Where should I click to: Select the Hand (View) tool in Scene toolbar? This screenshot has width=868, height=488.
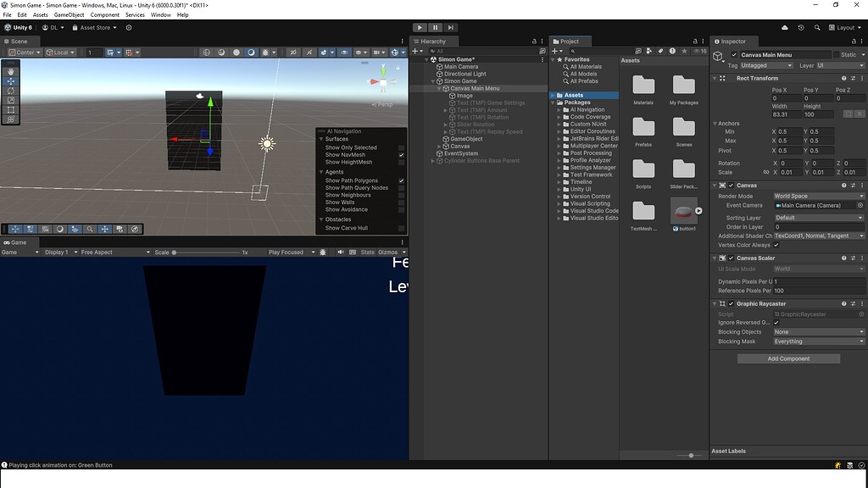pyautogui.click(x=10, y=71)
